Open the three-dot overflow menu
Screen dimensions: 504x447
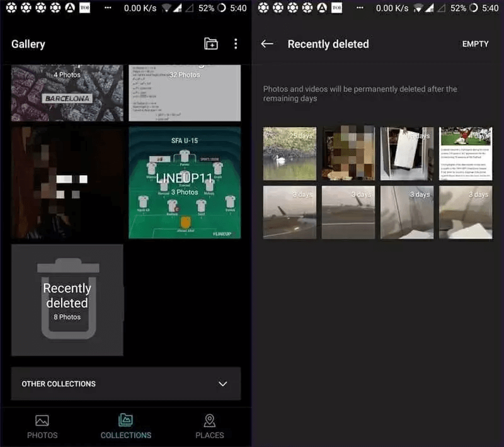[x=236, y=43]
